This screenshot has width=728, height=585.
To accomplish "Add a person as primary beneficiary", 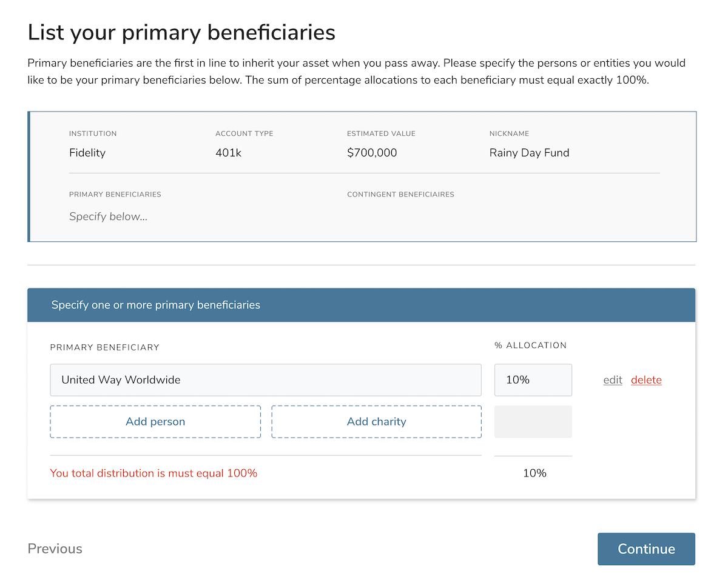I will [155, 421].
